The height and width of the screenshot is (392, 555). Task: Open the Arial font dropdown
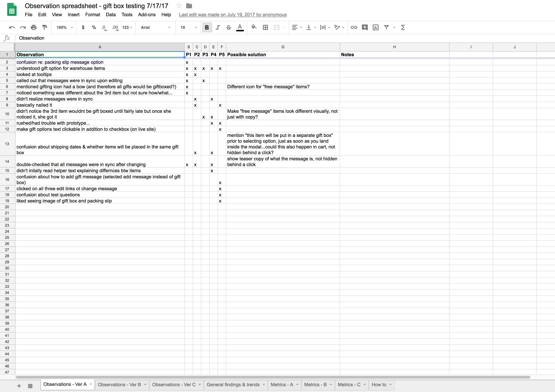click(x=155, y=28)
